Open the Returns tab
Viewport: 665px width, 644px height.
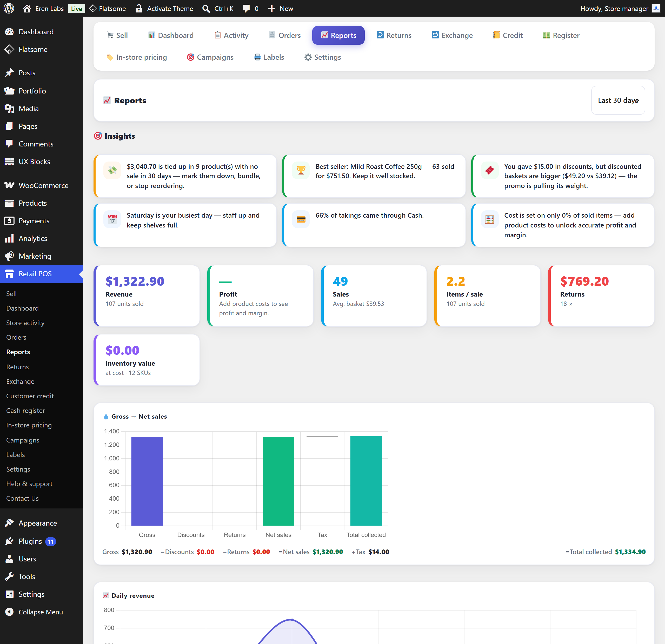[394, 35]
